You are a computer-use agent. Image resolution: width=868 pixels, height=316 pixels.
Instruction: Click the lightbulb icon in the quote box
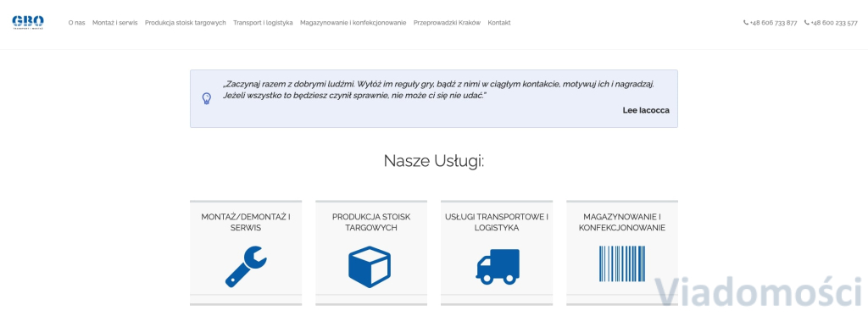[x=207, y=99]
